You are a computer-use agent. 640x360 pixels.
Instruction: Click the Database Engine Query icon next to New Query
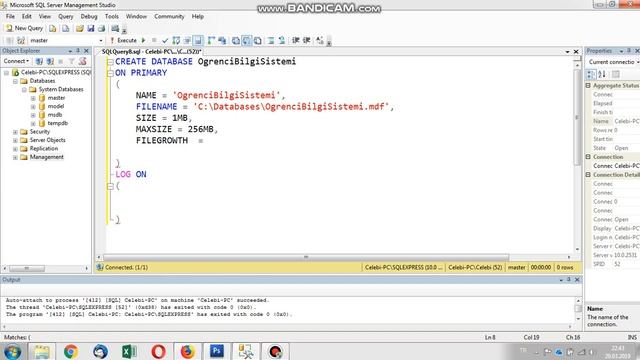coord(53,29)
